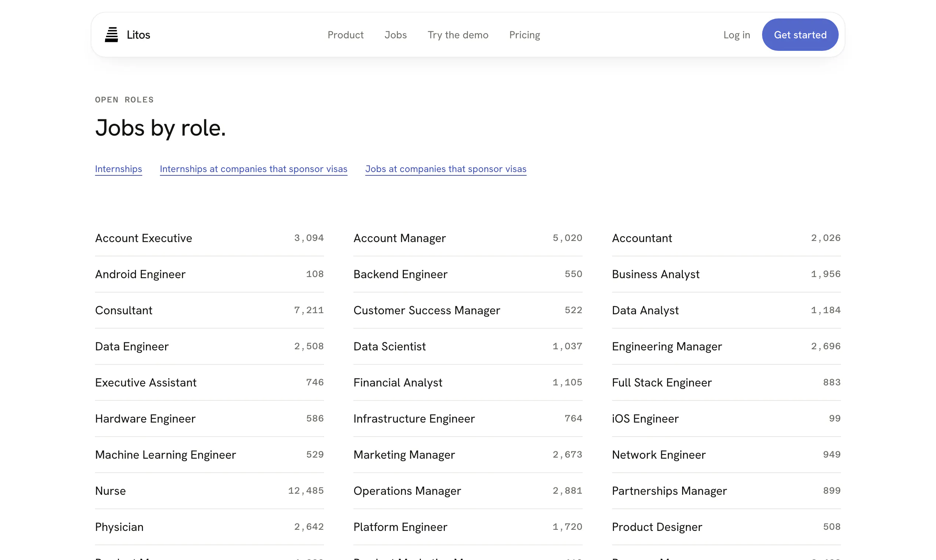Click the 12,485 count beside Nurse
This screenshot has height=560, width=936.
tap(306, 491)
